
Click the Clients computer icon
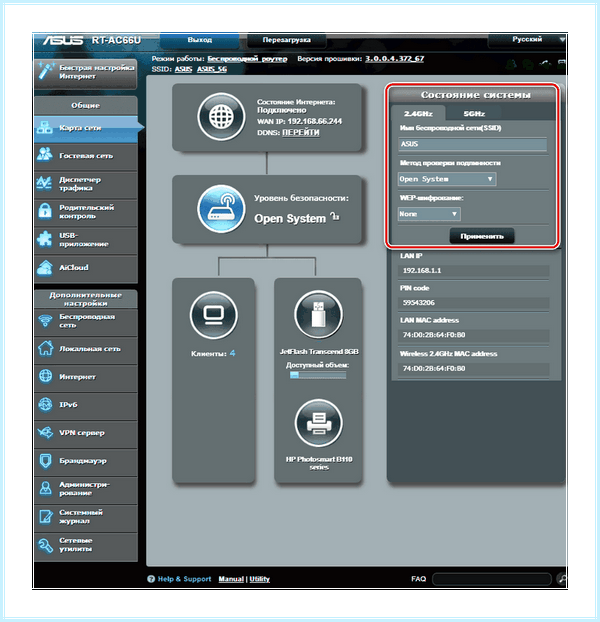(x=214, y=316)
